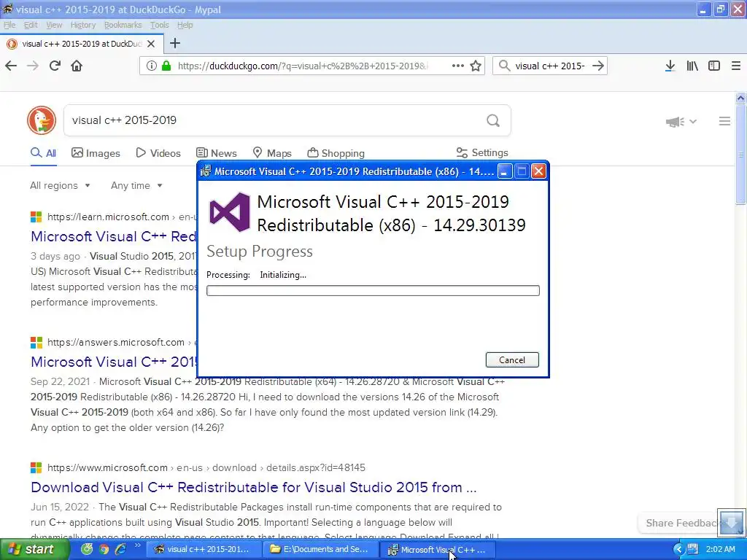Click the search go arrow in search bar
This screenshot has width=747, height=560.
pos(598,66)
